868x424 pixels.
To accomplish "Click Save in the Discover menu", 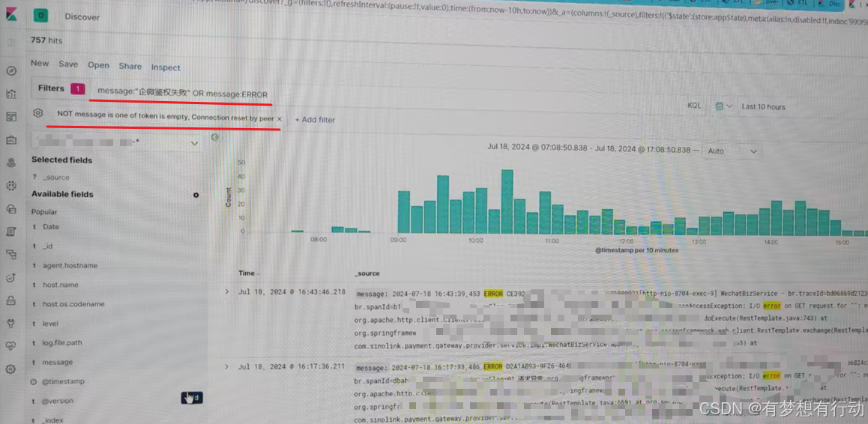I will click(69, 64).
